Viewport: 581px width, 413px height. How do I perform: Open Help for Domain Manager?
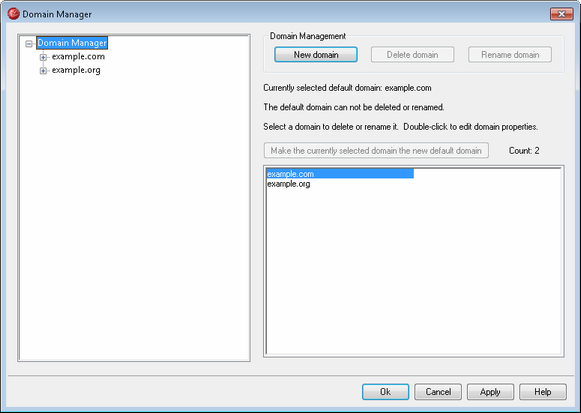click(x=543, y=392)
